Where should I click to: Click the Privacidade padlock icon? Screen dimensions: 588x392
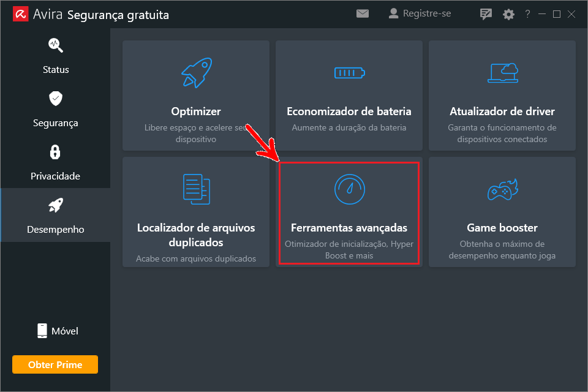tap(55, 152)
